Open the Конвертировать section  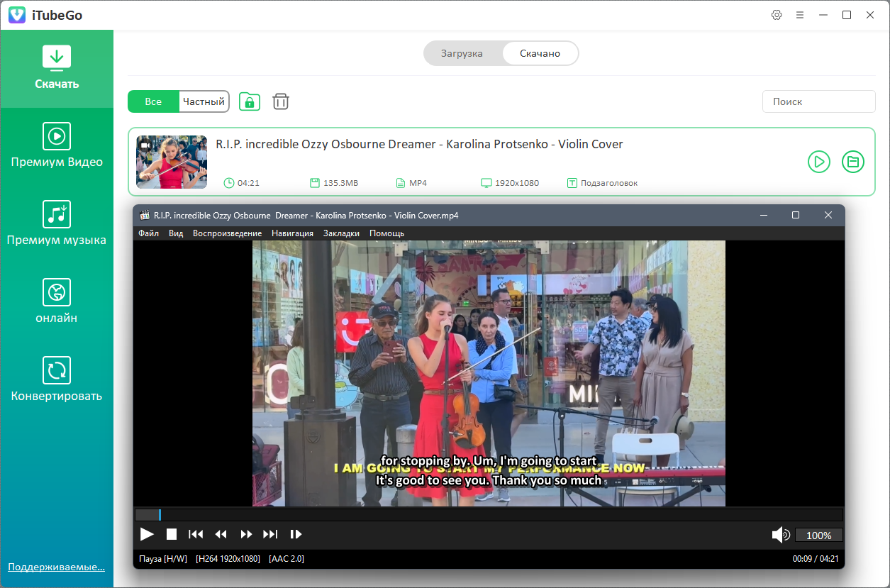click(x=57, y=381)
